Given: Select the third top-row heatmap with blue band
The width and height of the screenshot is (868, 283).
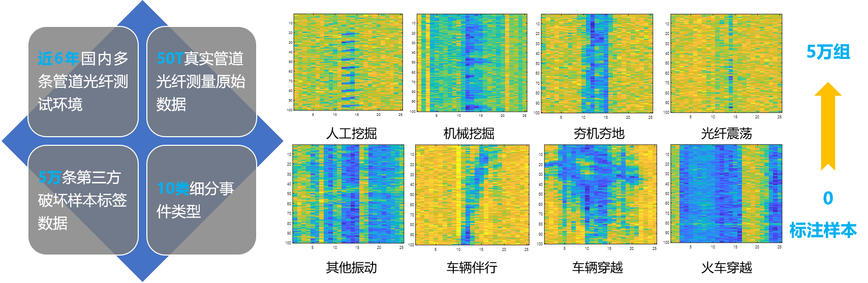Looking at the screenshot, I should [x=597, y=63].
